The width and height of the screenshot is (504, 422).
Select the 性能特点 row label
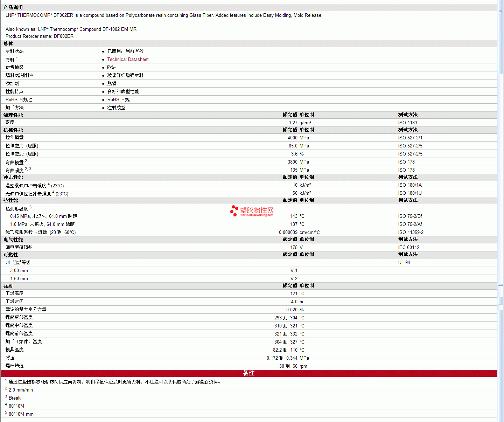click(x=15, y=92)
